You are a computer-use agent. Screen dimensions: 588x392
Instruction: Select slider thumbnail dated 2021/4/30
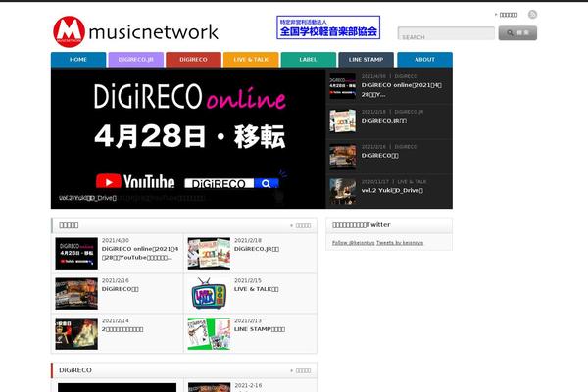[x=342, y=86]
